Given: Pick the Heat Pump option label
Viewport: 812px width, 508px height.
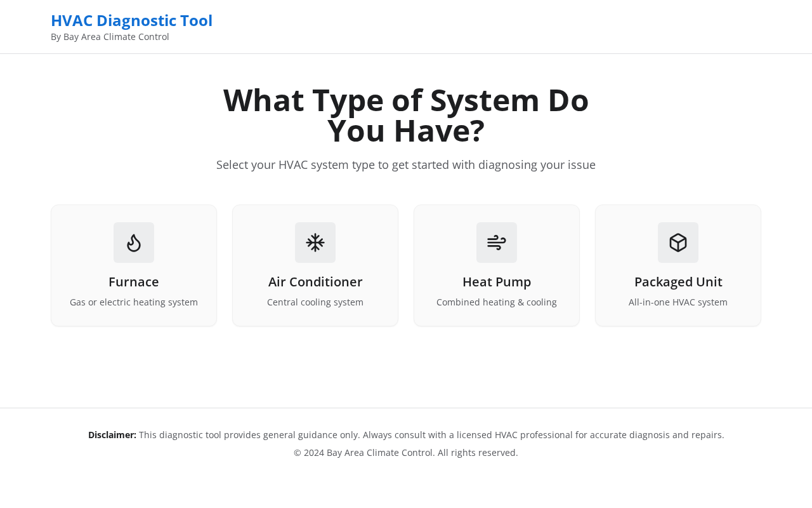Looking at the screenshot, I should point(497,282).
